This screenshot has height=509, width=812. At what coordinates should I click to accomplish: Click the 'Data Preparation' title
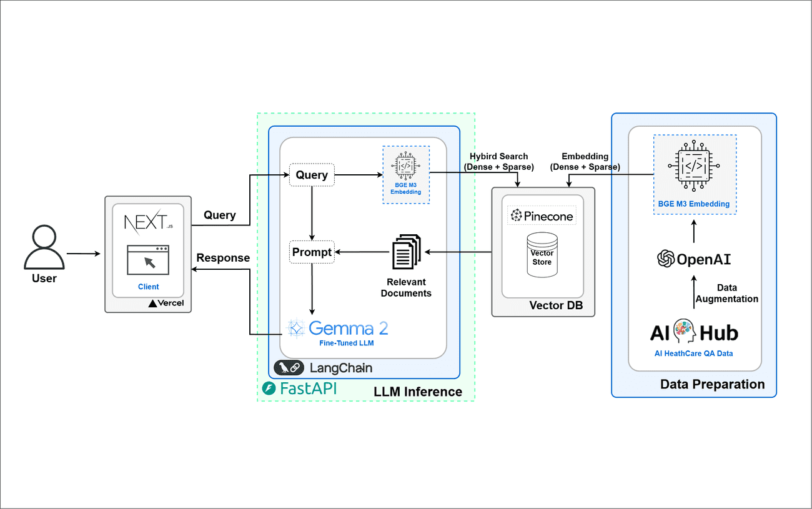712,384
